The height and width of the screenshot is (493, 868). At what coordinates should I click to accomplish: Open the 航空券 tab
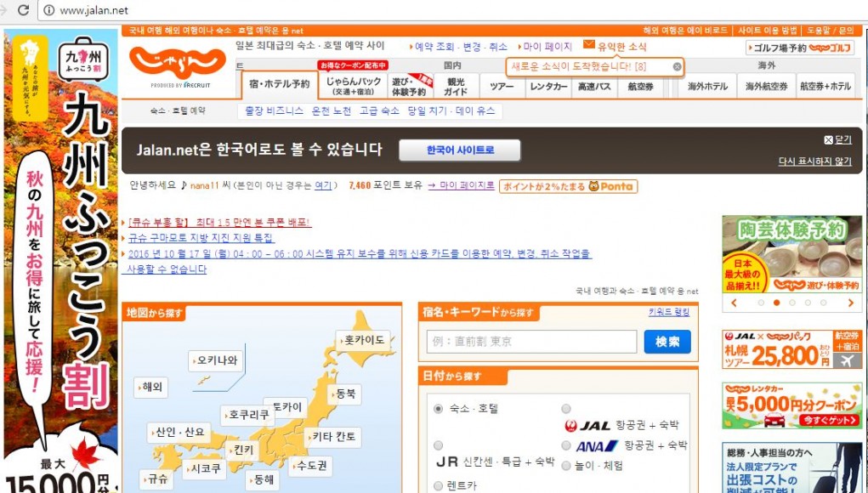pyautogui.click(x=640, y=87)
